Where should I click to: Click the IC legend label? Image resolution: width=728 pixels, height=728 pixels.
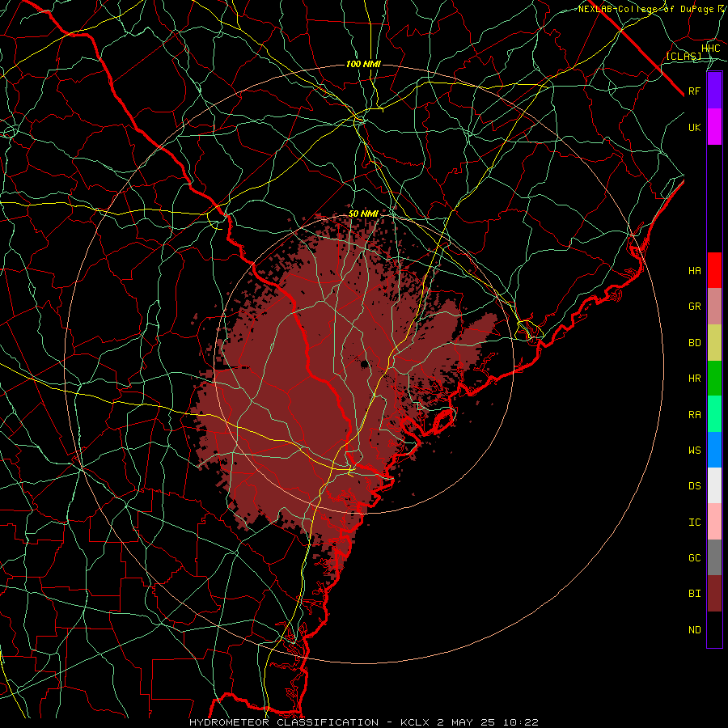coord(695,523)
